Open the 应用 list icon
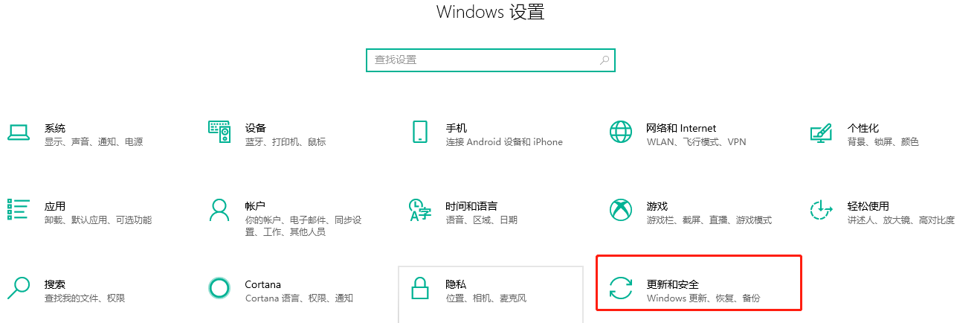 pyautogui.click(x=18, y=209)
